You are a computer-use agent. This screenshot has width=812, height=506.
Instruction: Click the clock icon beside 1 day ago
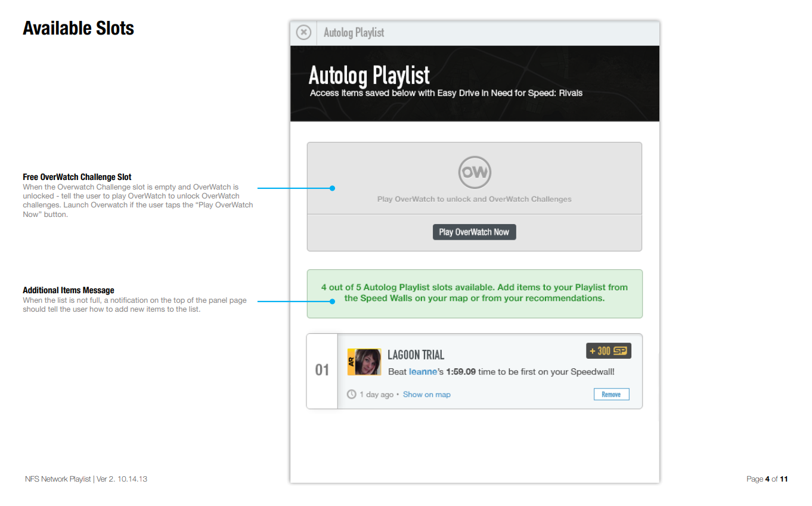[x=352, y=395]
